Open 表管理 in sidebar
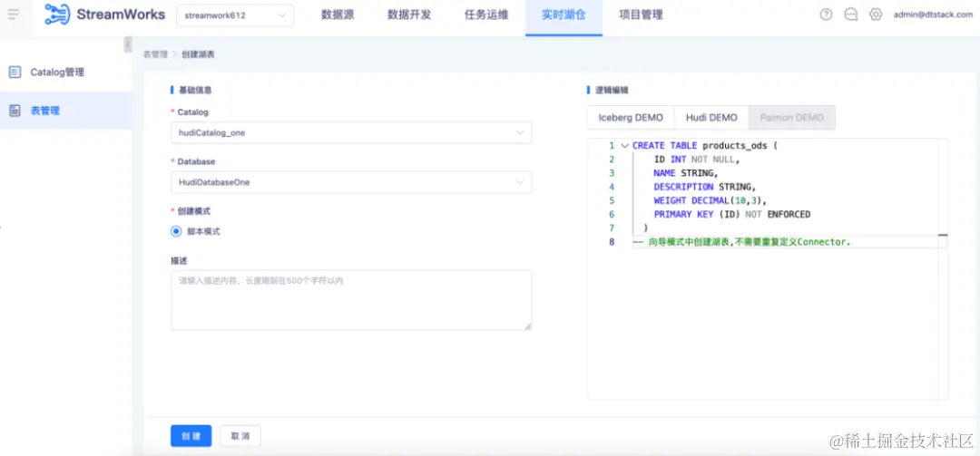 pyautogui.click(x=65, y=111)
